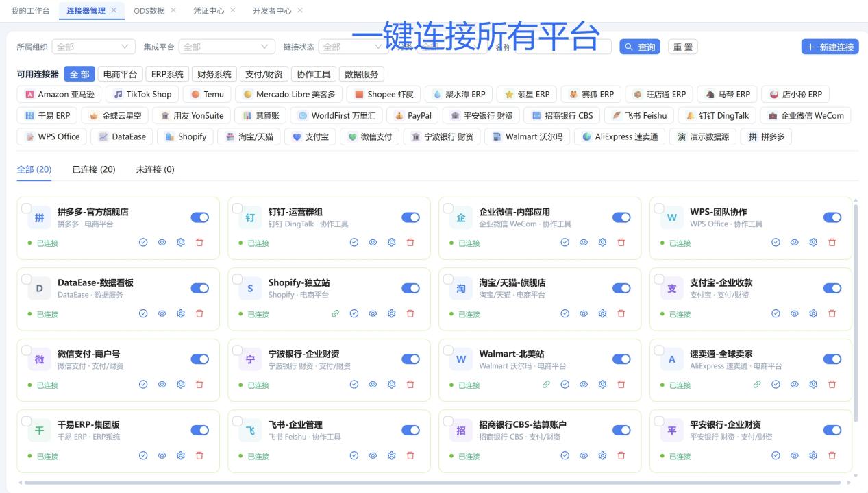Close the 连接器管理 tab
868x493 pixels.
pyautogui.click(x=114, y=10)
